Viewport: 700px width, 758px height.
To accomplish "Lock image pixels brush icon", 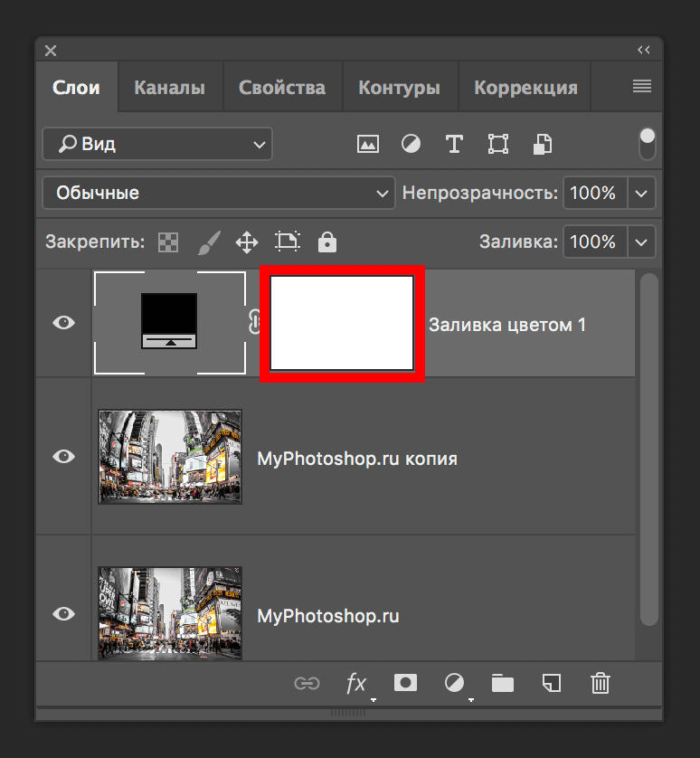I will pyautogui.click(x=209, y=242).
